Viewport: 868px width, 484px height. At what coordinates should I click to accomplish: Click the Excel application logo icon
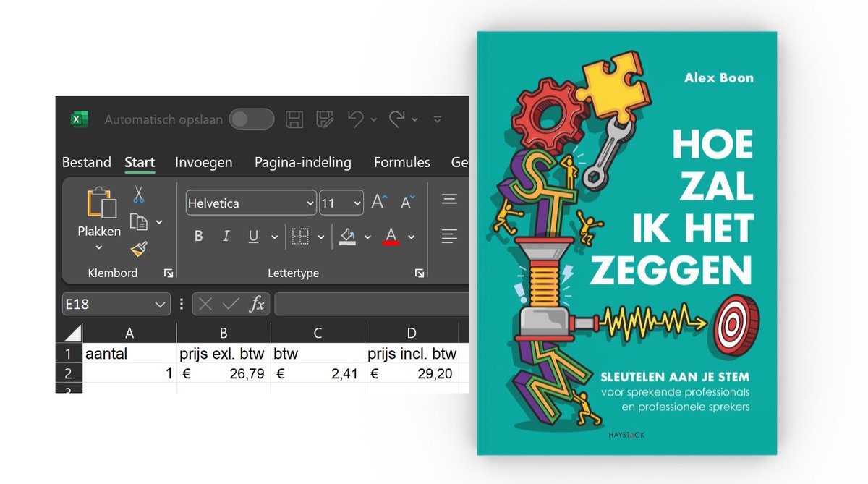[80, 119]
